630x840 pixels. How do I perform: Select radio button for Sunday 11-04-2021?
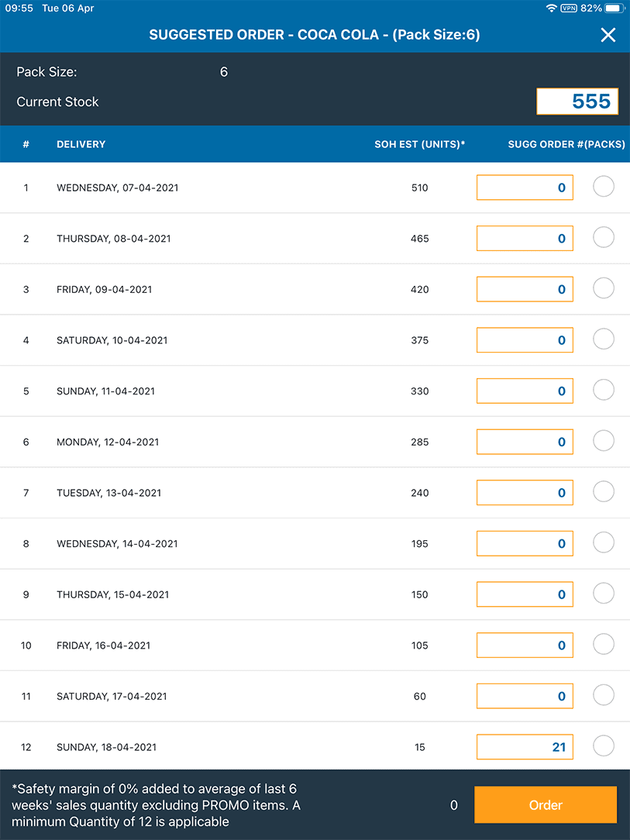(x=603, y=390)
